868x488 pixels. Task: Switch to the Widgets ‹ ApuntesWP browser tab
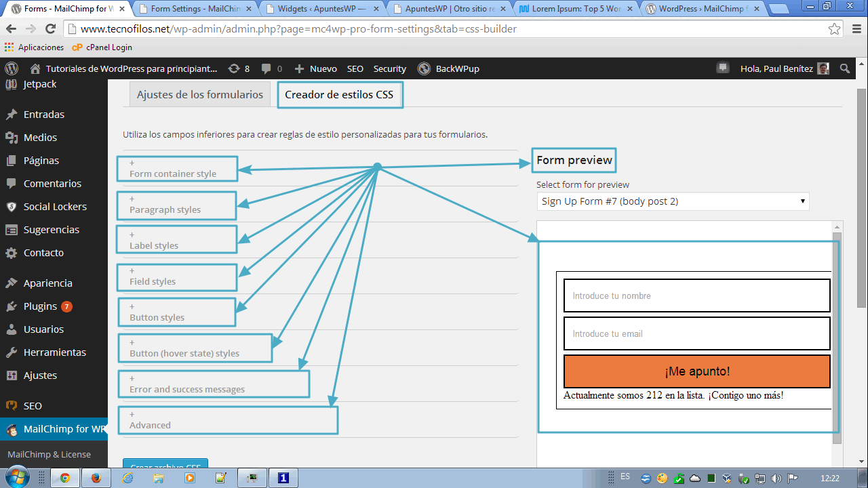pyautogui.click(x=323, y=9)
